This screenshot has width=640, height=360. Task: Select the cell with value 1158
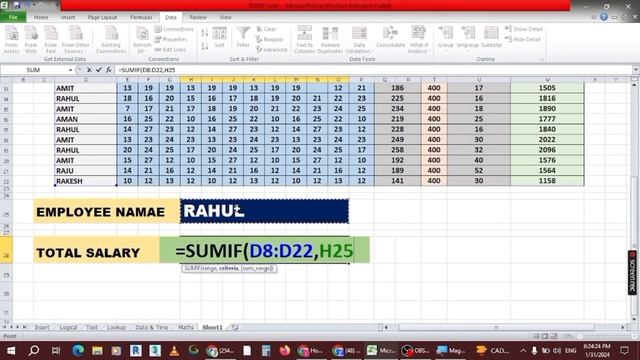[547, 181]
